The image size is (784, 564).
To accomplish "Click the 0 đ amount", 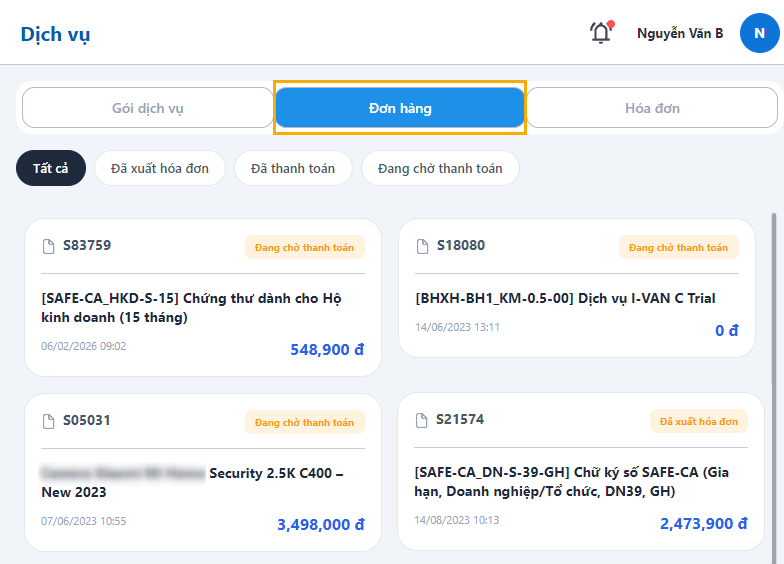I will (x=726, y=330).
